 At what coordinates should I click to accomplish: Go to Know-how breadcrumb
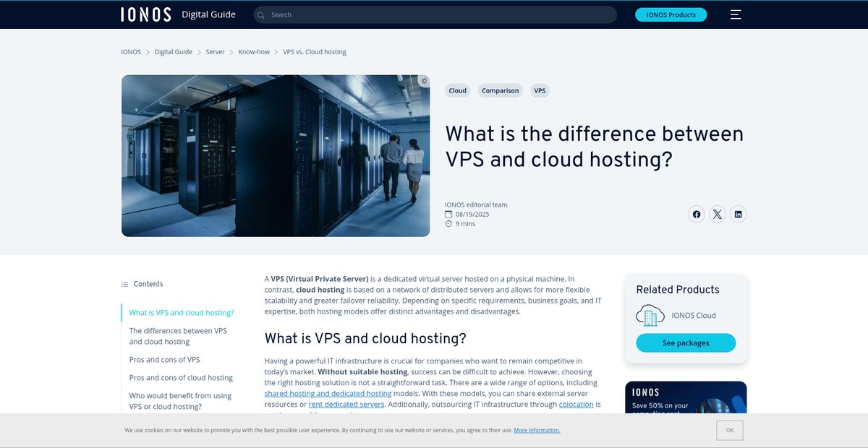click(x=254, y=52)
